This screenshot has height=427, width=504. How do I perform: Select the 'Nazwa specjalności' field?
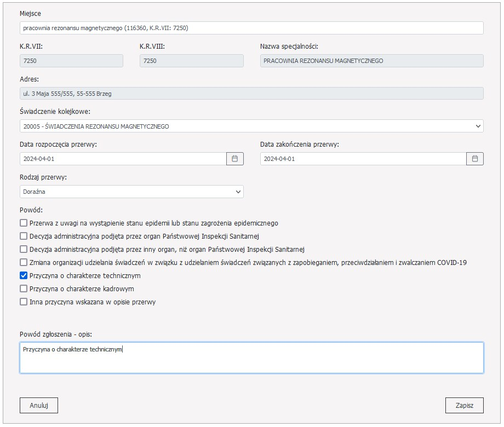(x=371, y=61)
